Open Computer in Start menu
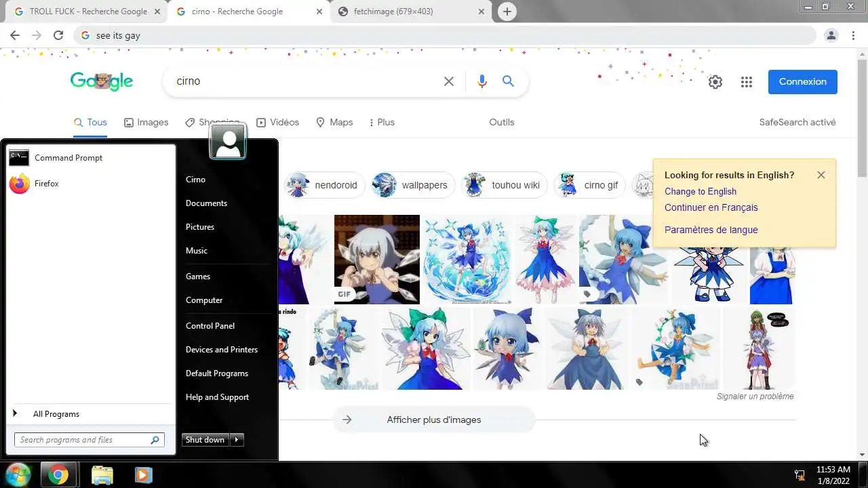 pyautogui.click(x=204, y=300)
